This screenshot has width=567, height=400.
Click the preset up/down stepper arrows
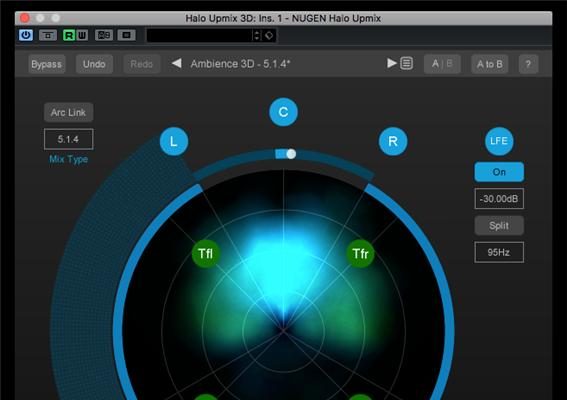tap(257, 35)
